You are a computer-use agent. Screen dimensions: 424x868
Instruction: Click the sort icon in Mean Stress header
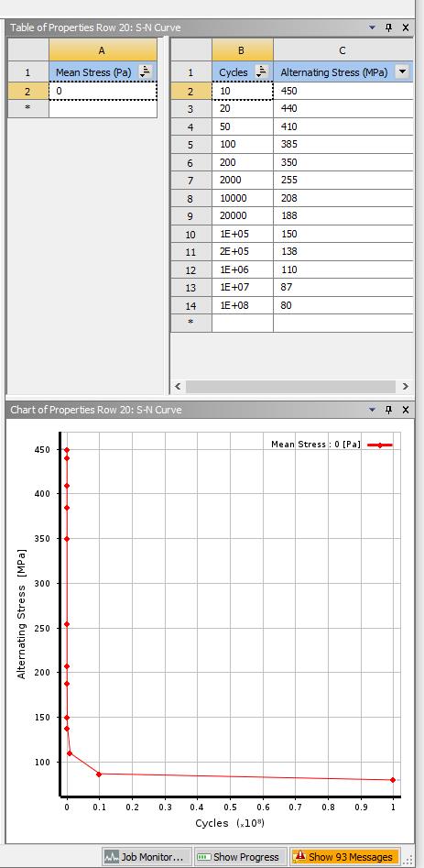146,72
